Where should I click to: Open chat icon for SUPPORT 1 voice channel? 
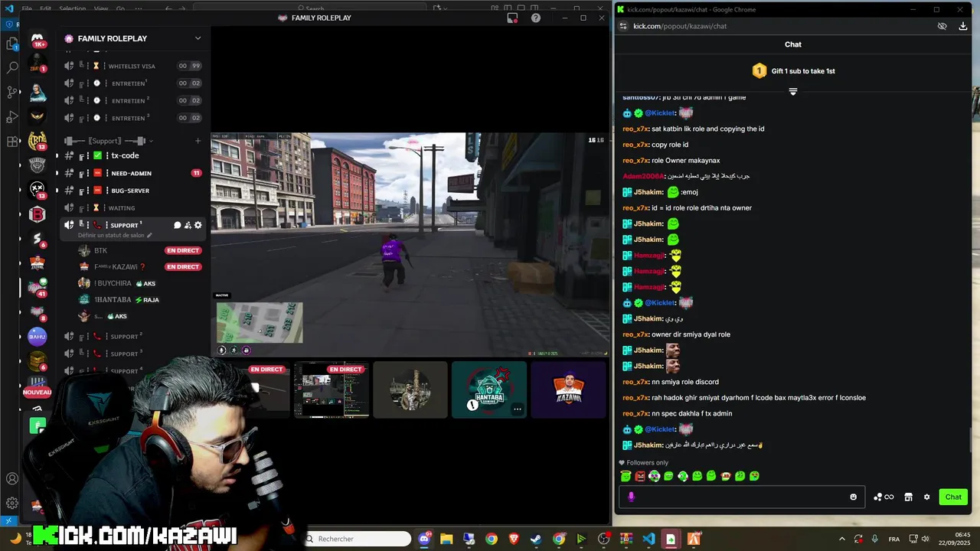click(177, 225)
